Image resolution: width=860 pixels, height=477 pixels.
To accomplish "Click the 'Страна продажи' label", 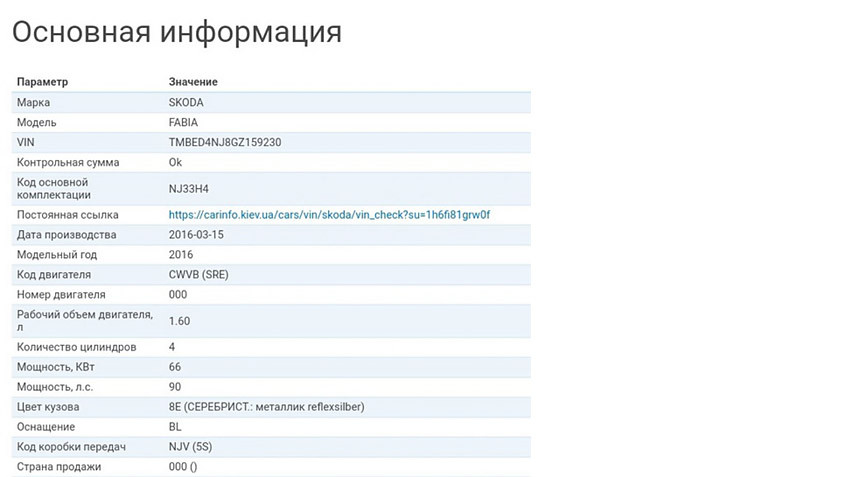I will pyautogui.click(x=59, y=467).
